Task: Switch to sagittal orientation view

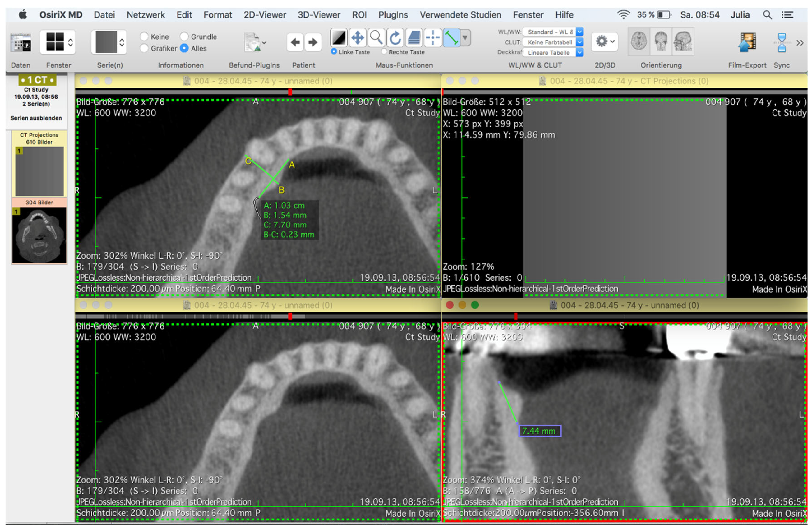Action: coord(683,41)
